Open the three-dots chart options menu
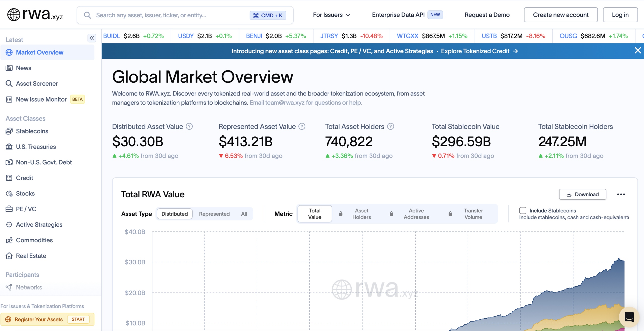 pos(621,194)
